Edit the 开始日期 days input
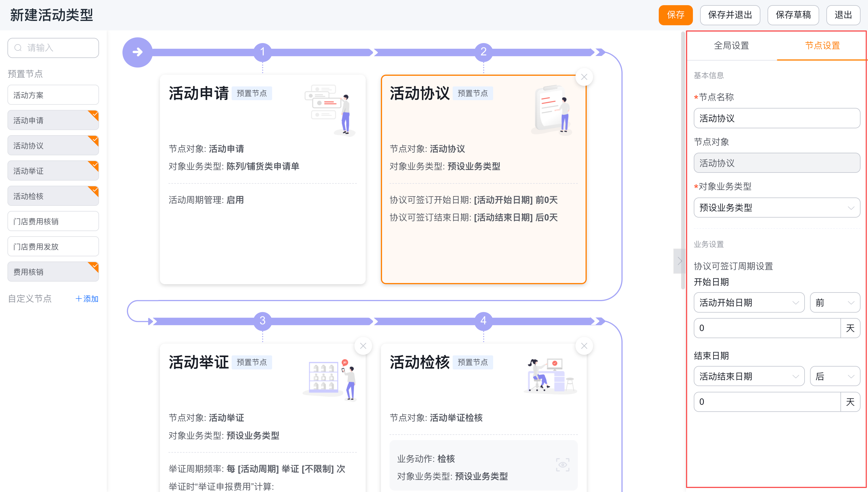The height and width of the screenshot is (492, 868). pos(767,328)
